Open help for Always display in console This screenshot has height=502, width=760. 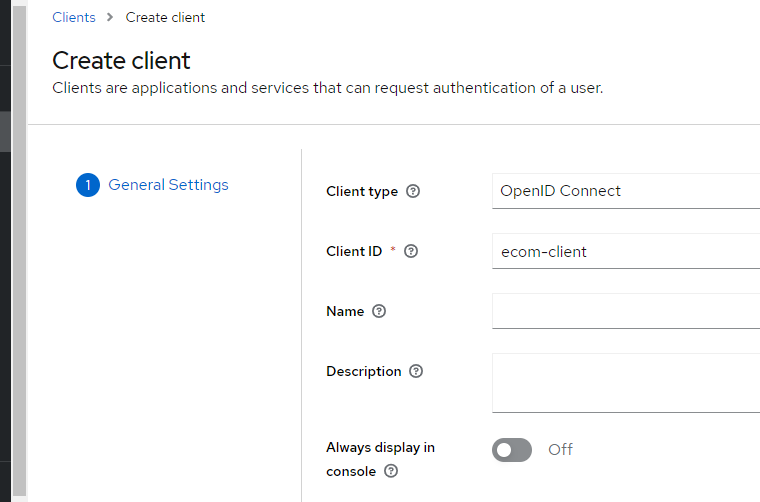point(391,471)
